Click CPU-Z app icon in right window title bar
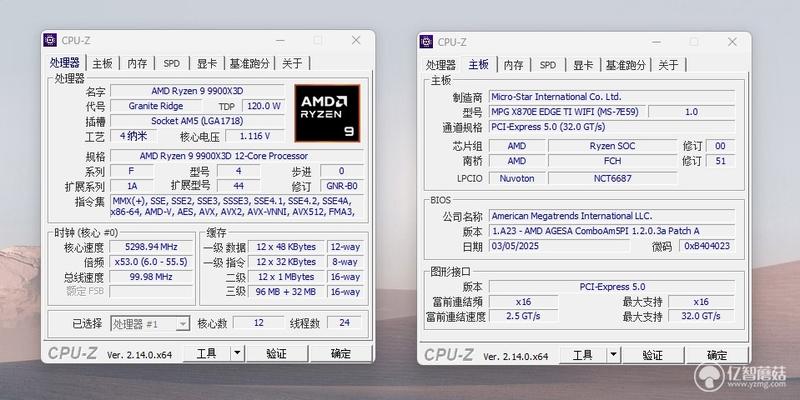 426,42
